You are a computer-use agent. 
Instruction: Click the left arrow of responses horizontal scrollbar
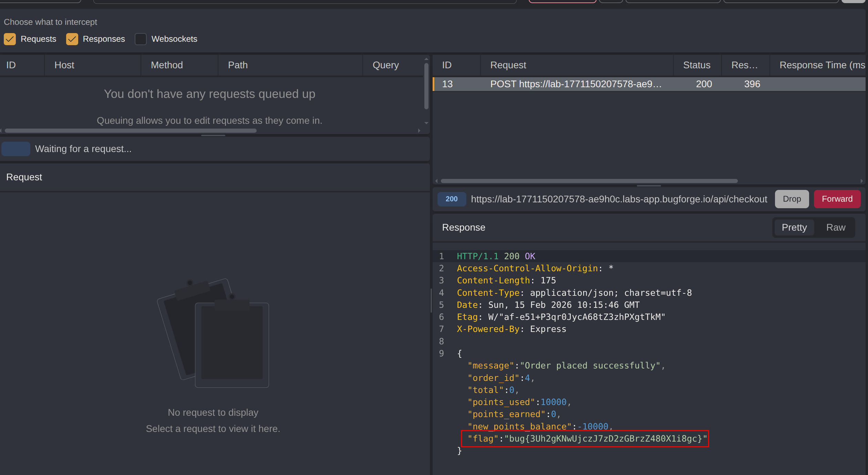pyautogui.click(x=436, y=181)
